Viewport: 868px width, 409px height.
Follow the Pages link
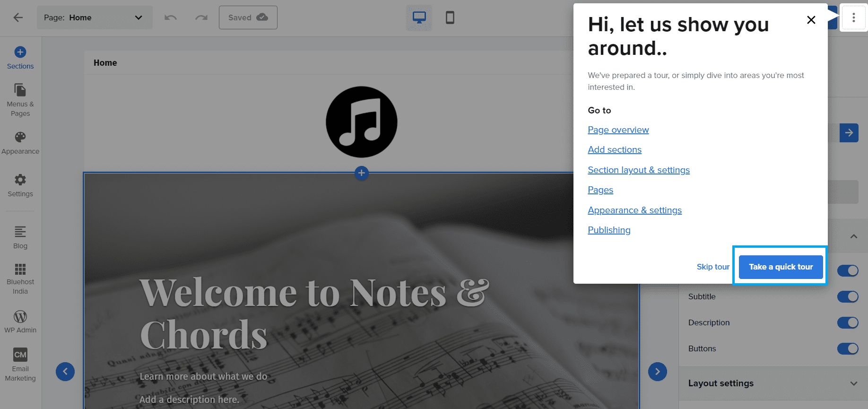coord(600,190)
